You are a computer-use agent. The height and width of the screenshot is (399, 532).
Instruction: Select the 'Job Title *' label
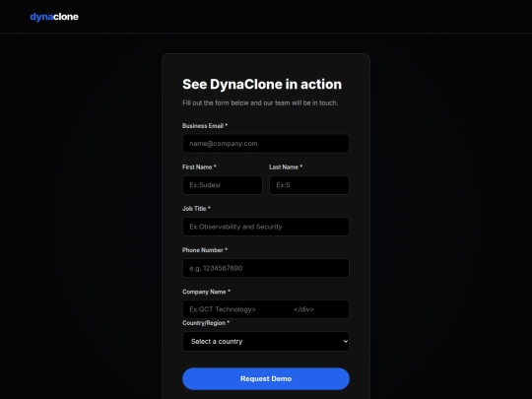click(x=196, y=209)
